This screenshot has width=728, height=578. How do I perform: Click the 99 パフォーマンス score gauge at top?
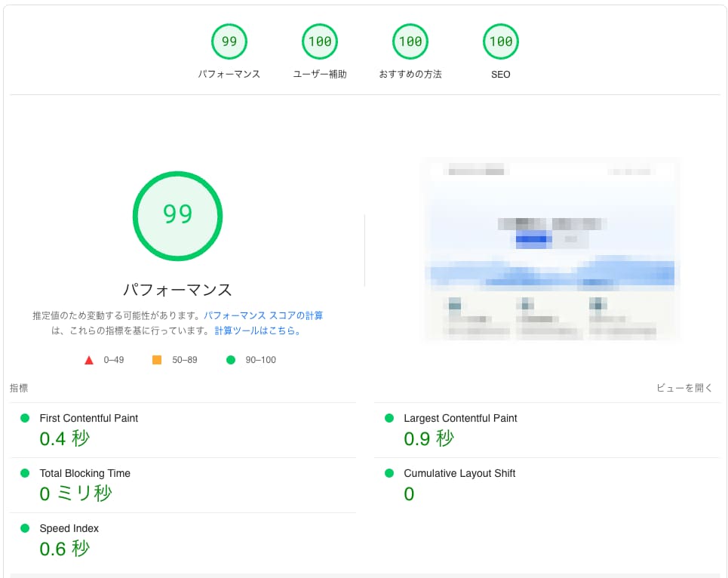tap(229, 42)
